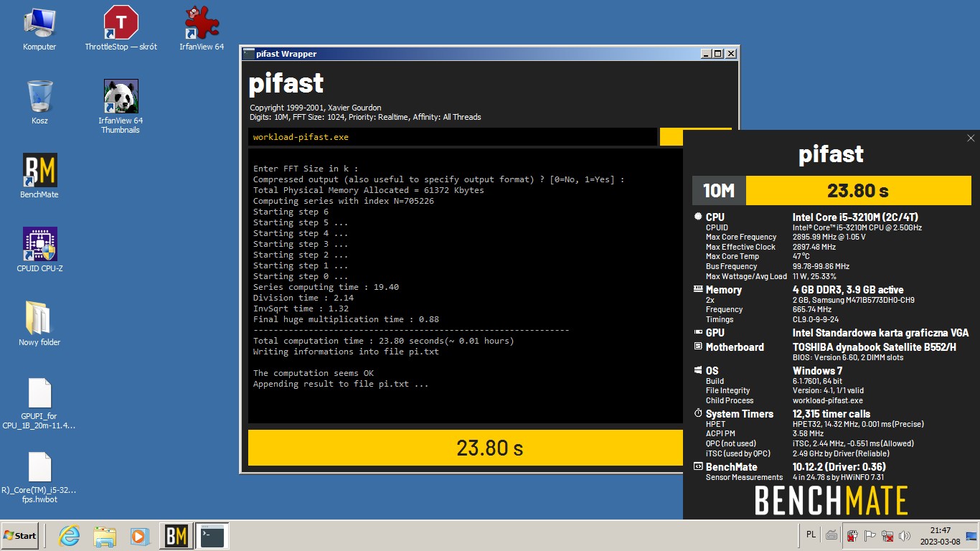The width and height of the screenshot is (980, 551).
Task: Close the BenchMate result overlay
Action: 971,138
